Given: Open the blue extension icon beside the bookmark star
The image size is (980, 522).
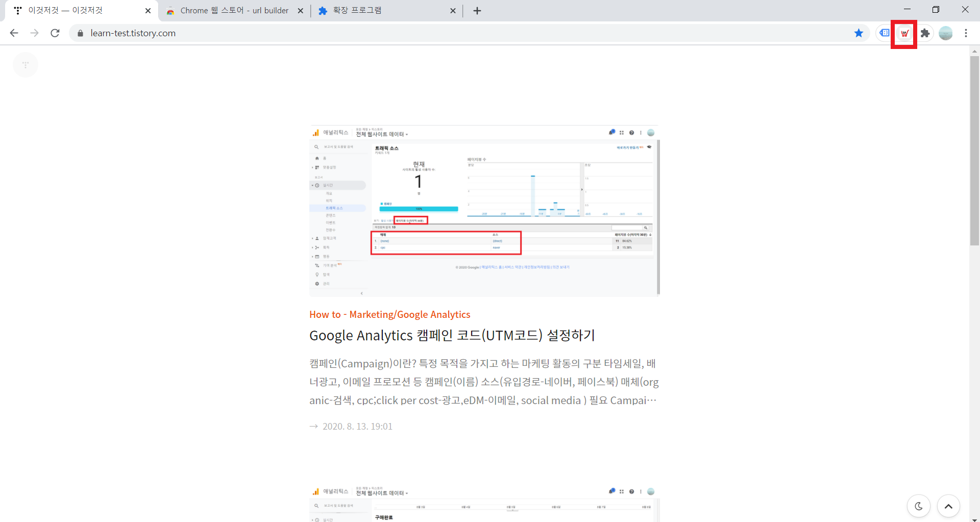Looking at the screenshot, I should pyautogui.click(x=884, y=33).
